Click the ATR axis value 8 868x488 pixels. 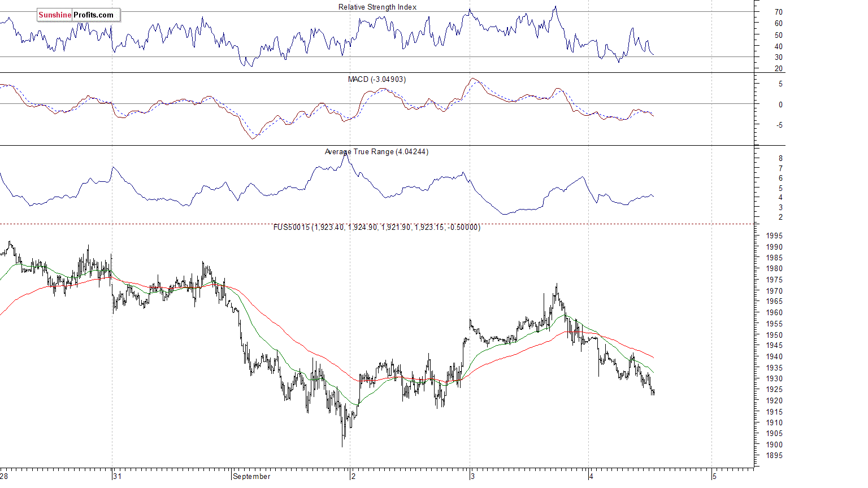click(781, 158)
